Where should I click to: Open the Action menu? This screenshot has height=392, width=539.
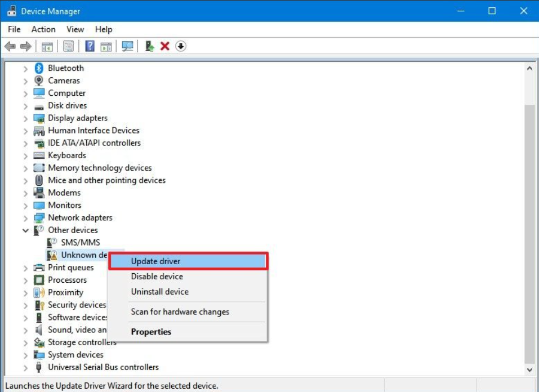point(43,29)
